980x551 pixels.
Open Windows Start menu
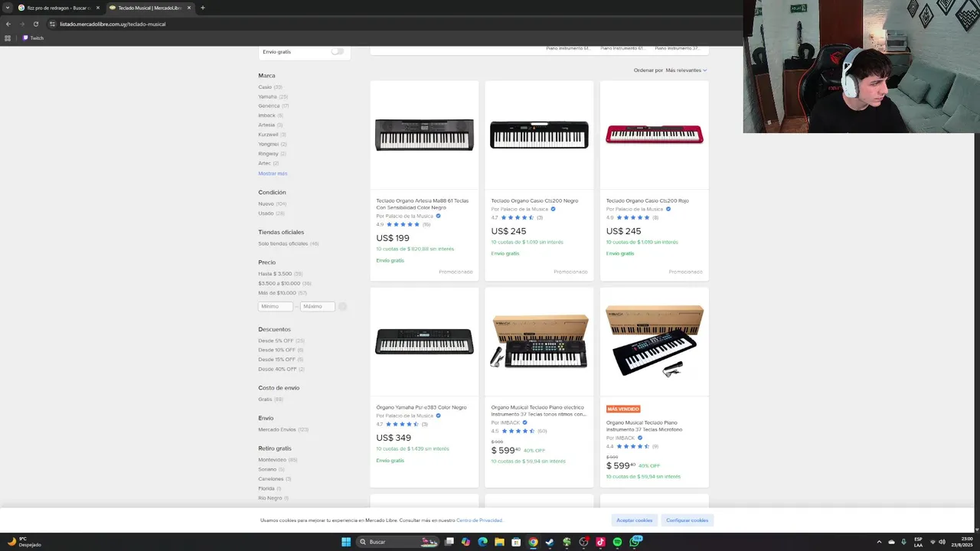(346, 542)
